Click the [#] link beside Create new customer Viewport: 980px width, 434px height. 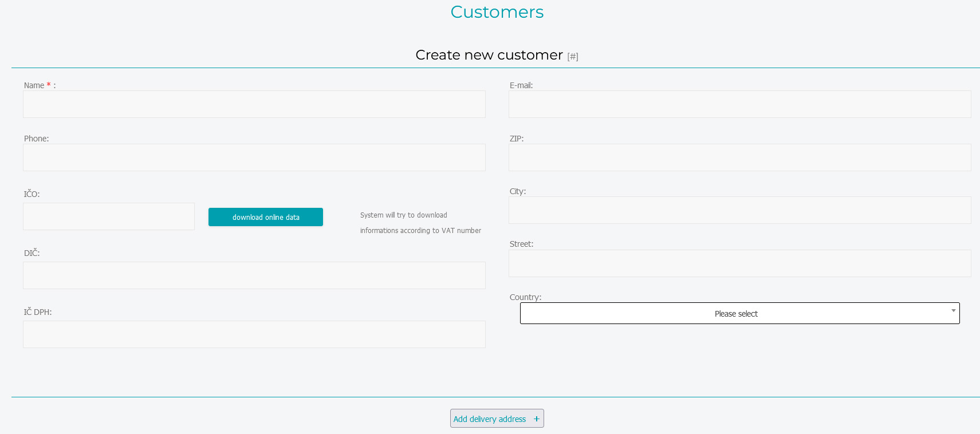click(x=572, y=56)
